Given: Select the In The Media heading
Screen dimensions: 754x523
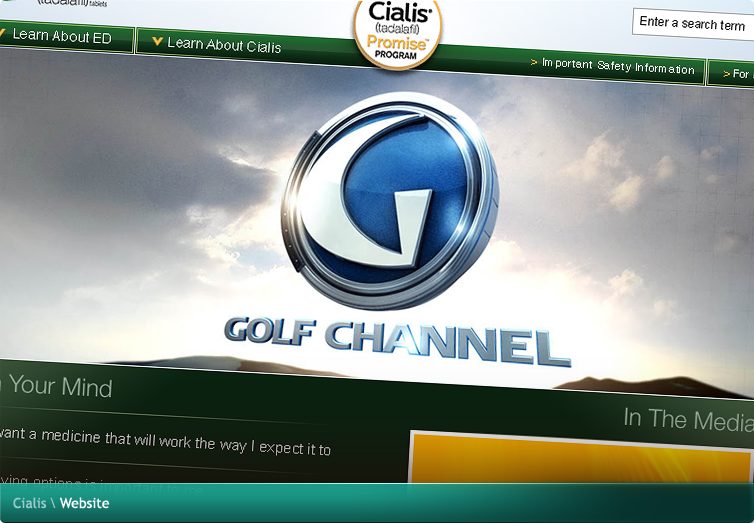Looking at the screenshot, I should coord(689,420).
